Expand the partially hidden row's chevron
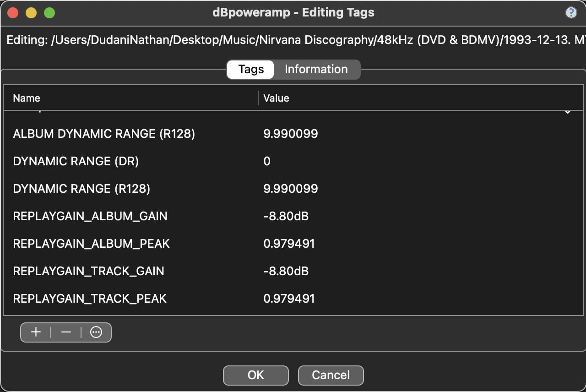 click(x=568, y=112)
